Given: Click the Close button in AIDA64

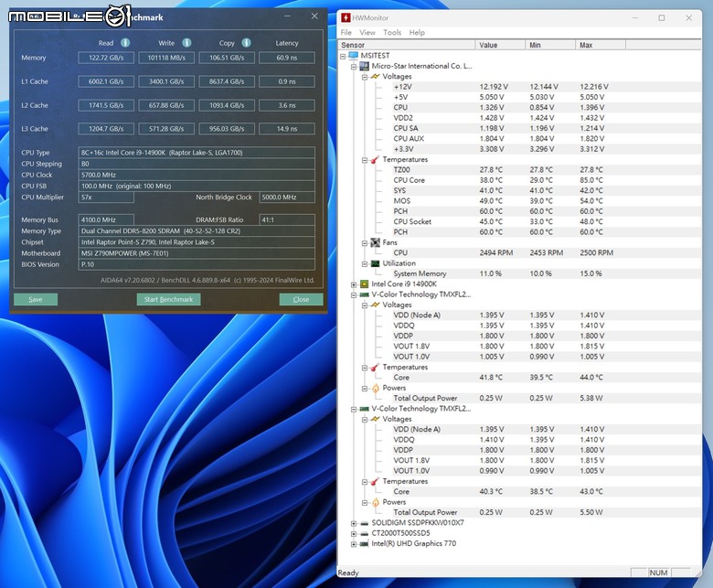Looking at the screenshot, I should 301,299.
